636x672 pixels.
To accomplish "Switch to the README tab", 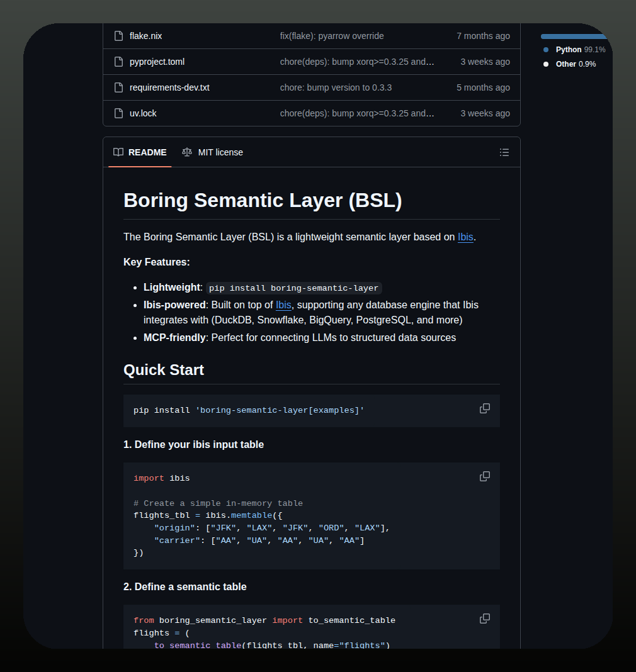I will pyautogui.click(x=140, y=152).
